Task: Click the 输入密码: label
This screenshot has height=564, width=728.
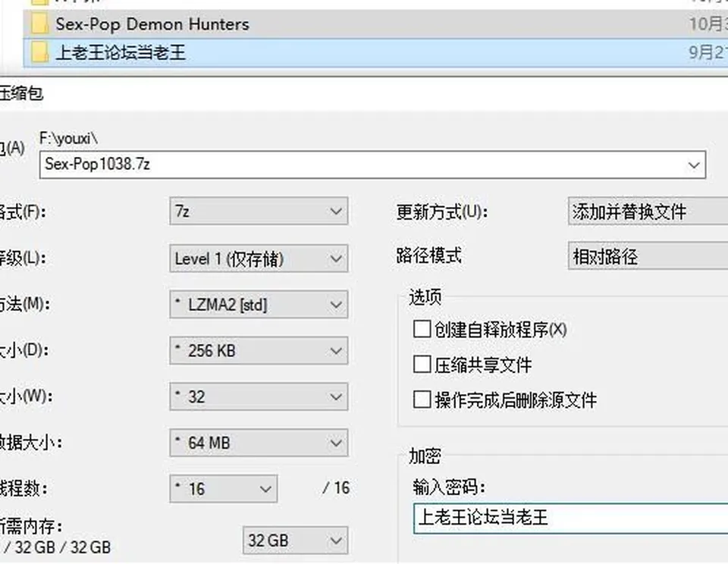Action: 449,487
